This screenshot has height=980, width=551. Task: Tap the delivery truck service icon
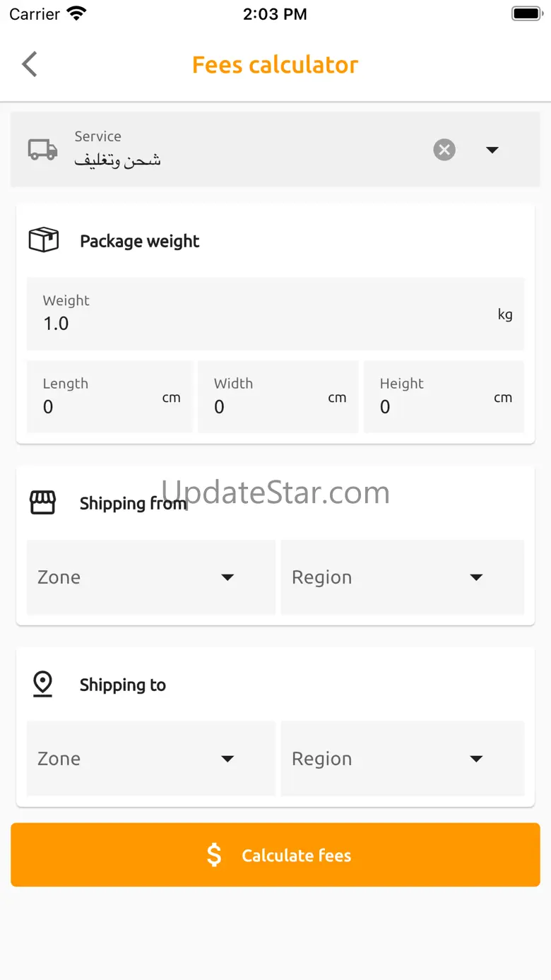(42, 150)
